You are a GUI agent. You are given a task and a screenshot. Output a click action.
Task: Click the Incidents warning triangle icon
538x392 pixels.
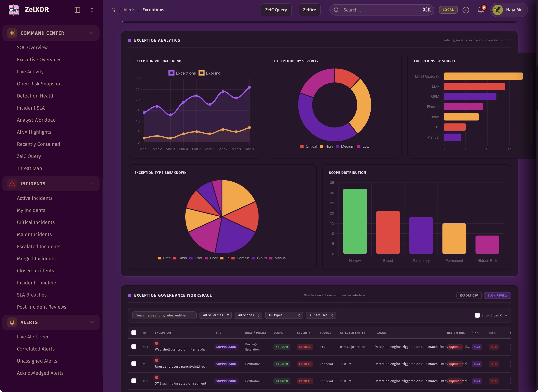coord(12,184)
